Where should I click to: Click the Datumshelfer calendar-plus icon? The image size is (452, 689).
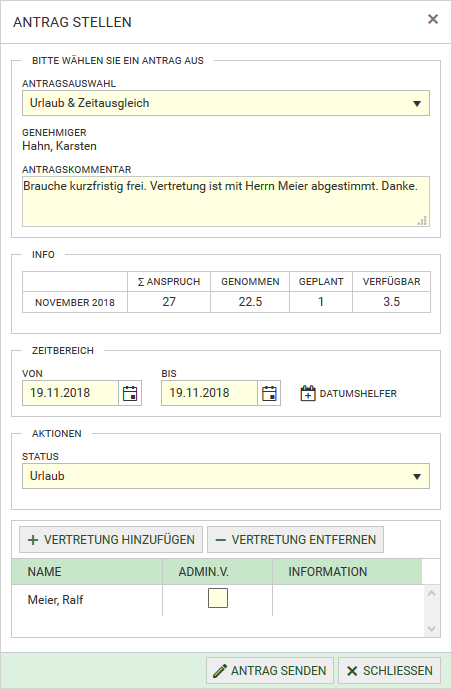click(x=308, y=393)
